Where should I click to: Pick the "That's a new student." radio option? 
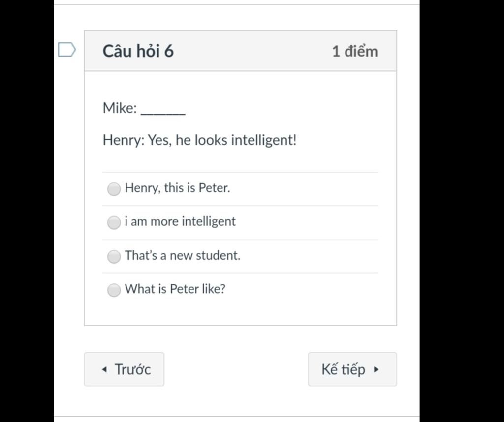pyautogui.click(x=114, y=256)
